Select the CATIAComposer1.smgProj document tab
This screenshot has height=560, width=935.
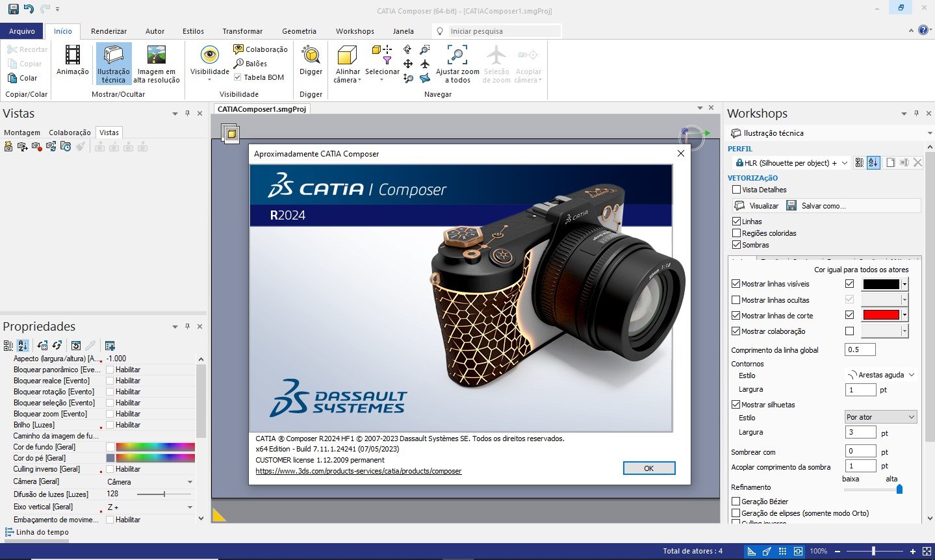pos(262,109)
